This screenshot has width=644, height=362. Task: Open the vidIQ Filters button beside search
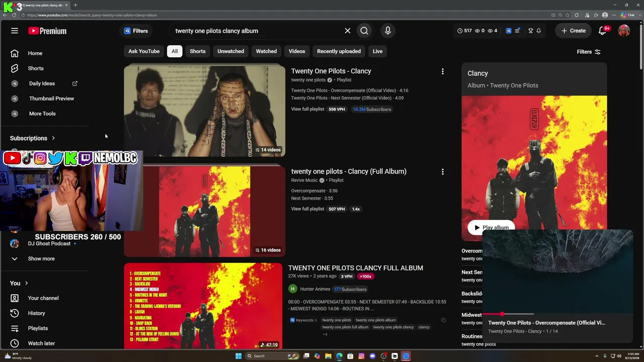(x=136, y=31)
